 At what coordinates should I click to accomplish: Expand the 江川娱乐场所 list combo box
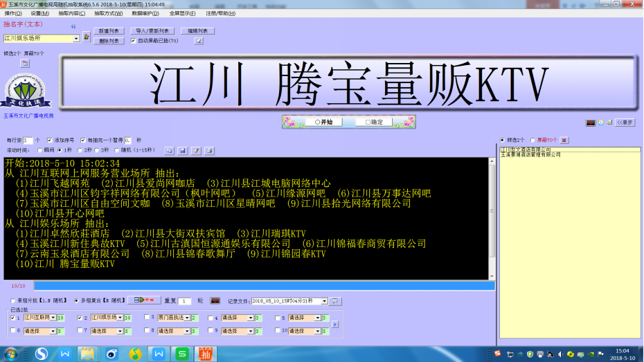76,38
